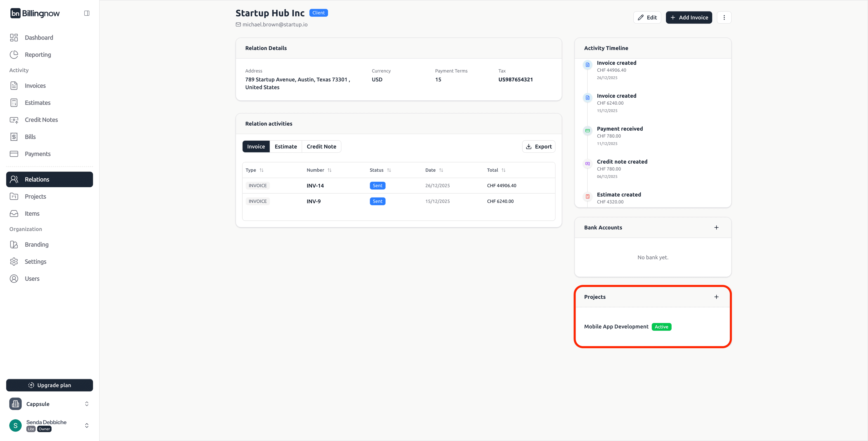Add a project with the plus icon

(716, 297)
